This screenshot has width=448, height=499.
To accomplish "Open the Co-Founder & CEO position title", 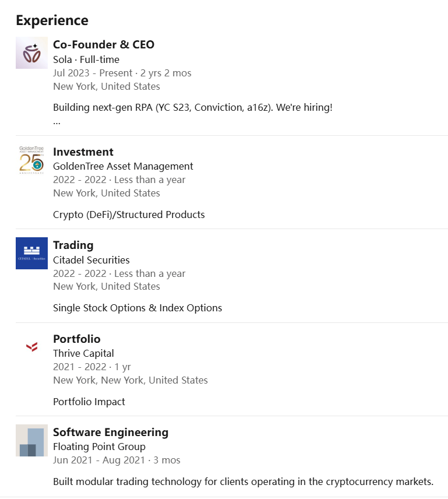I will [x=103, y=44].
